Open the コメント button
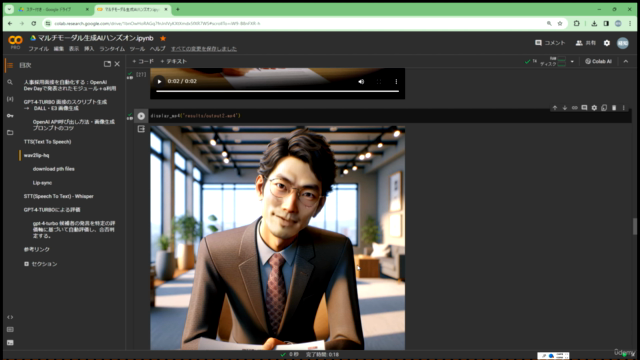The image size is (640, 360). [x=550, y=43]
